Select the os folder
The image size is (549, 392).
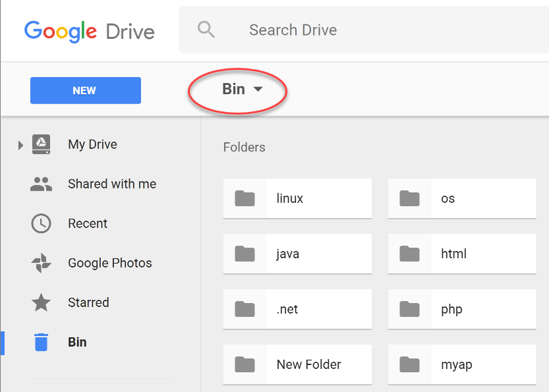click(462, 198)
